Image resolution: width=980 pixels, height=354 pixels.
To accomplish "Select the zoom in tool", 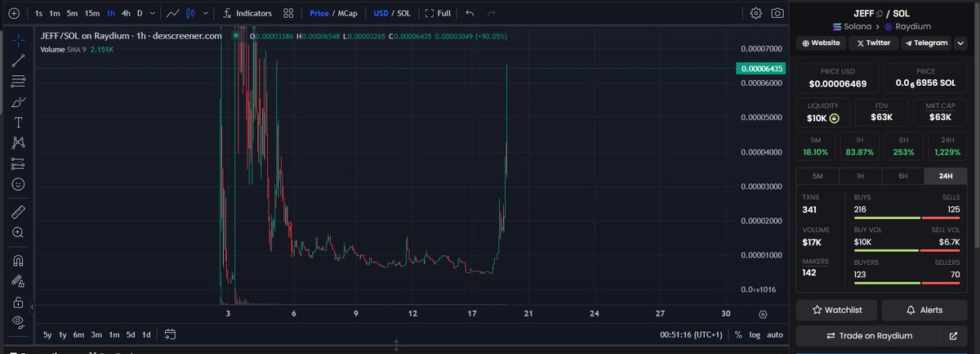I will coord(18,233).
